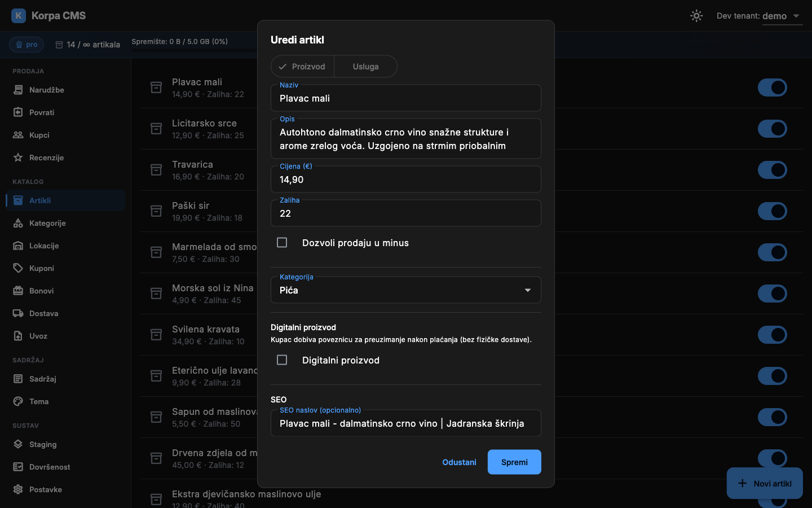The height and width of the screenshot is (508, 812).
Task: Select the Usluga type tab
Action: click(365, 67)
